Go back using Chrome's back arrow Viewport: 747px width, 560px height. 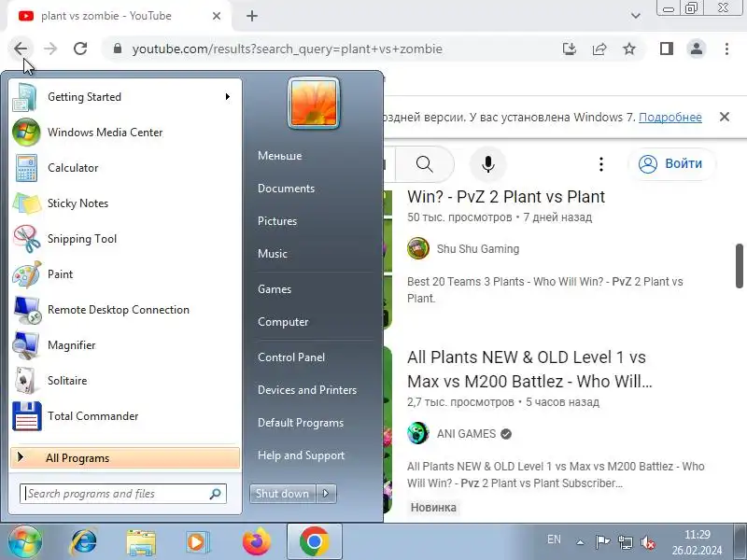[x=21, y=49]
